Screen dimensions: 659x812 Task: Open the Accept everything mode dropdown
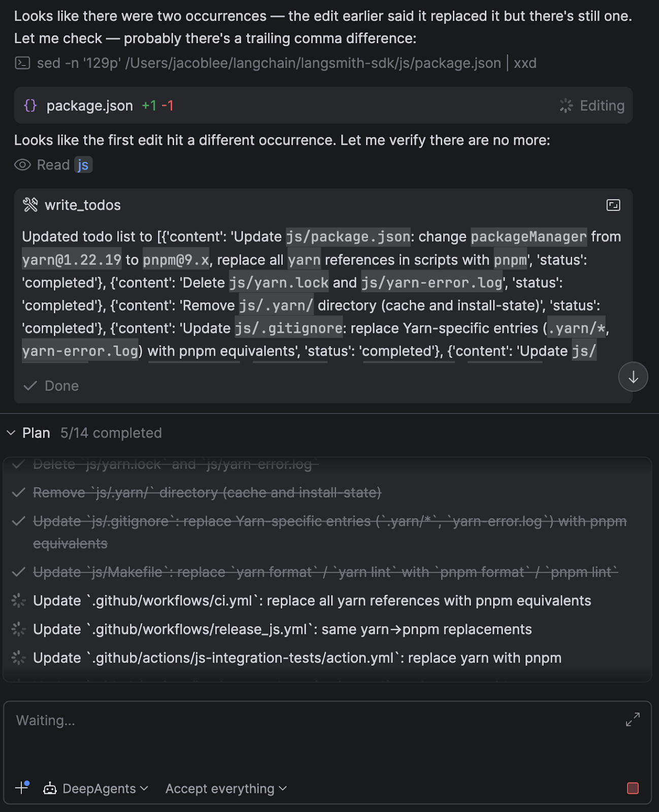[x=226, y=788]
